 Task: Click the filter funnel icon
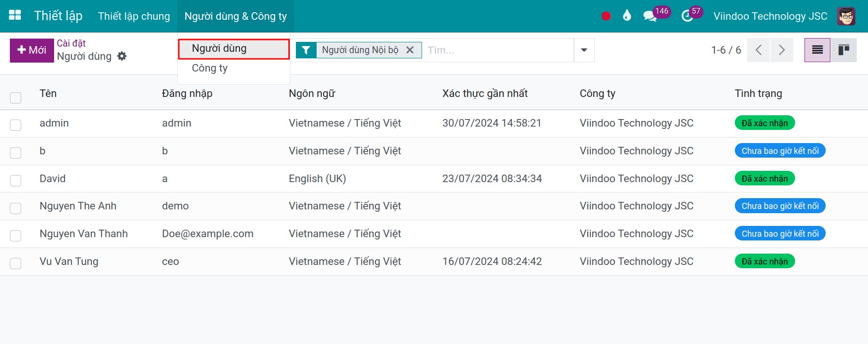306,50
